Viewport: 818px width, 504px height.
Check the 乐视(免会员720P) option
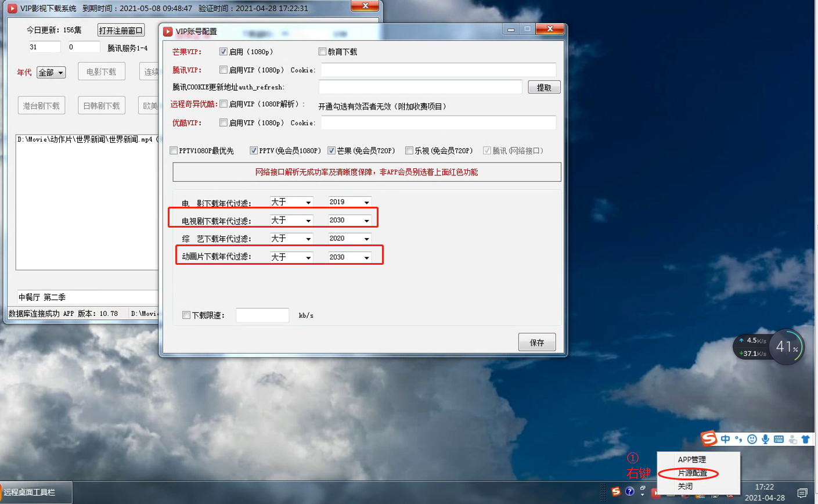tap(409, 150)
